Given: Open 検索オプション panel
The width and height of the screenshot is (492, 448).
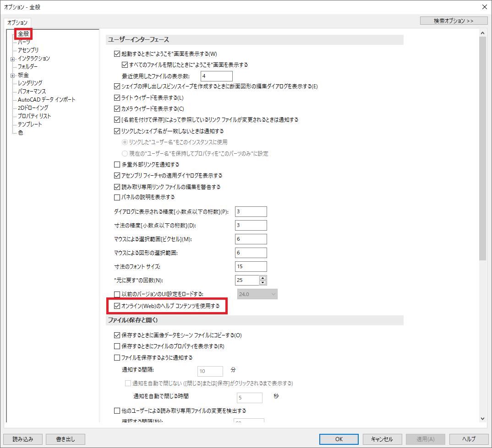Looking at the screenshot, I should pyautogui.click(x=453, y=20).
